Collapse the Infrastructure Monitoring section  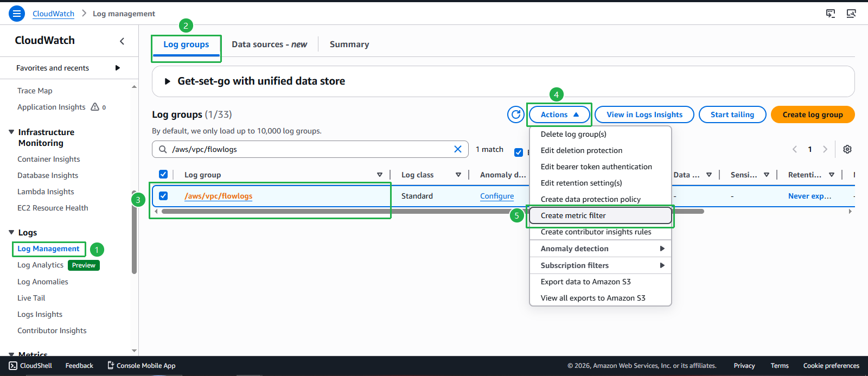click(11, 132)
